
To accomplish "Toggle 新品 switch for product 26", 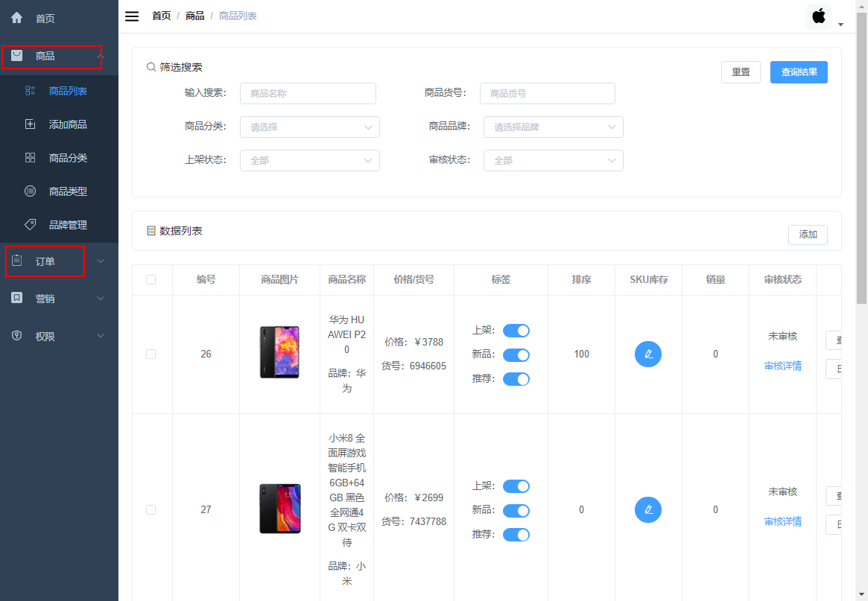I will [516, 354].
